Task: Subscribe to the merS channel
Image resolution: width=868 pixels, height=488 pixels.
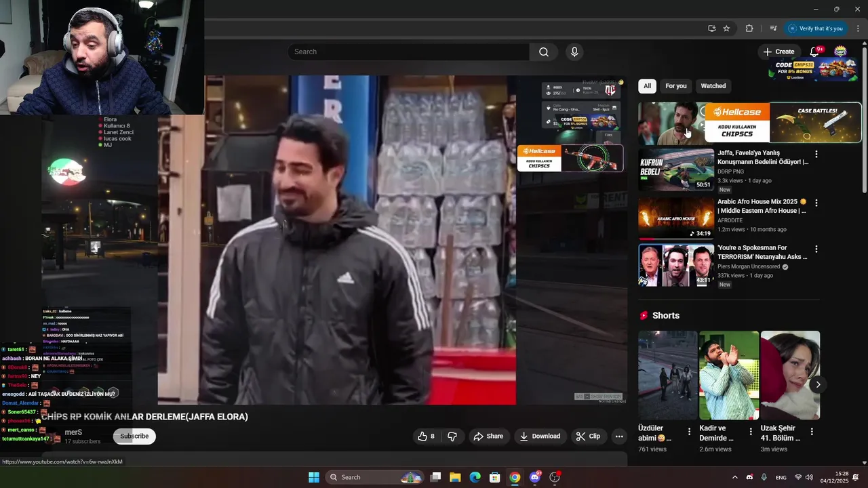Action: point(134,436)
